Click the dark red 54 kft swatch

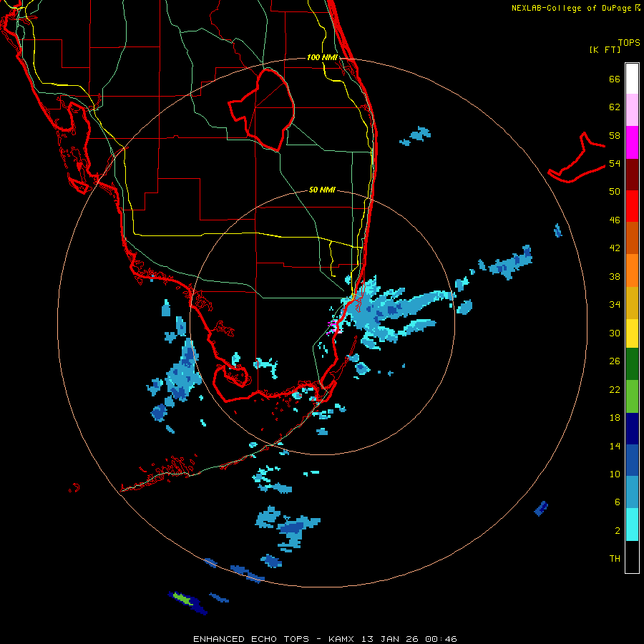tap(632, 175)
